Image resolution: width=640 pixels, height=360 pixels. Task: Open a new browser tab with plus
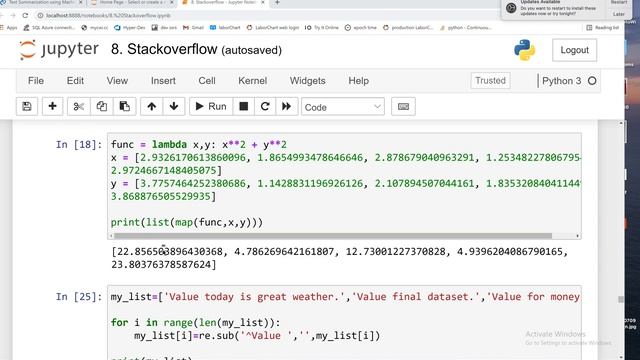277,3
